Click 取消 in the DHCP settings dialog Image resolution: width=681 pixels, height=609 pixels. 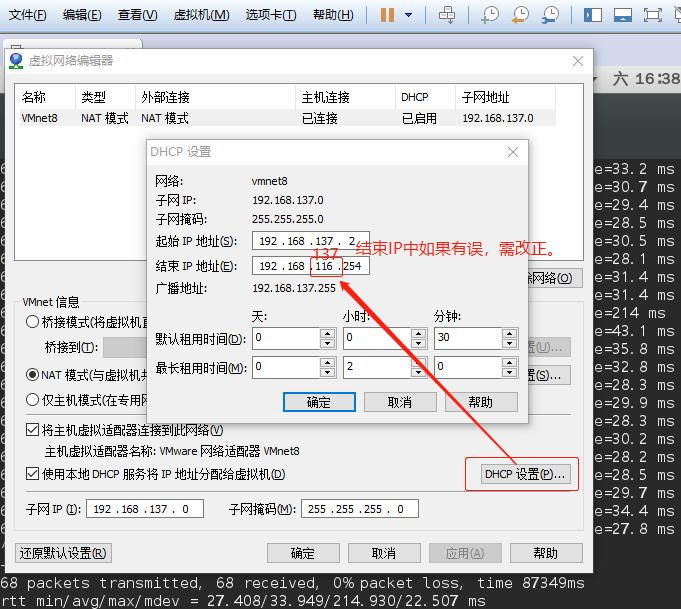point(400,402)
